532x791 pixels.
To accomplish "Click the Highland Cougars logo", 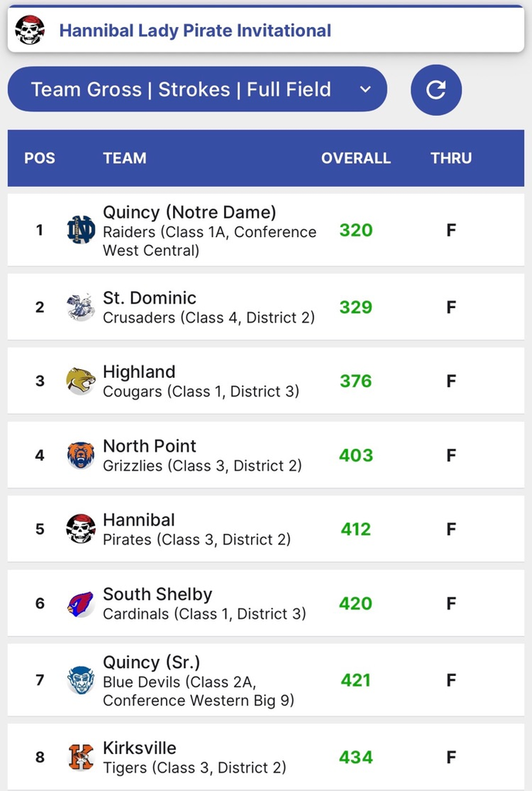I will (x=80, y=381).
